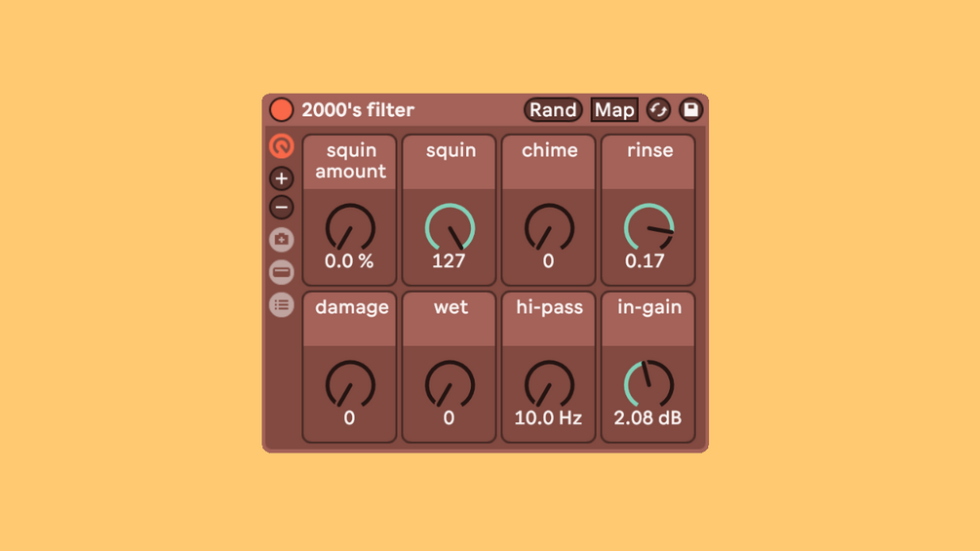The height and width of the screenshot is (551, 980).
Task: Click the new macro variation camera icon
Action: point(281,239)
